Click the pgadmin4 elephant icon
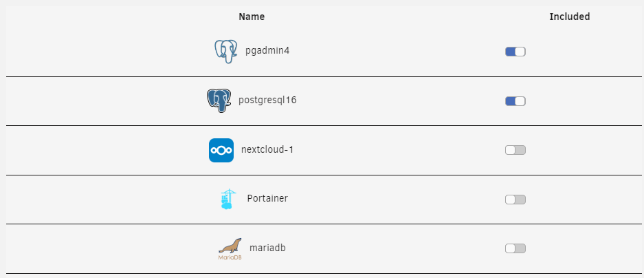 click(226, 52)
